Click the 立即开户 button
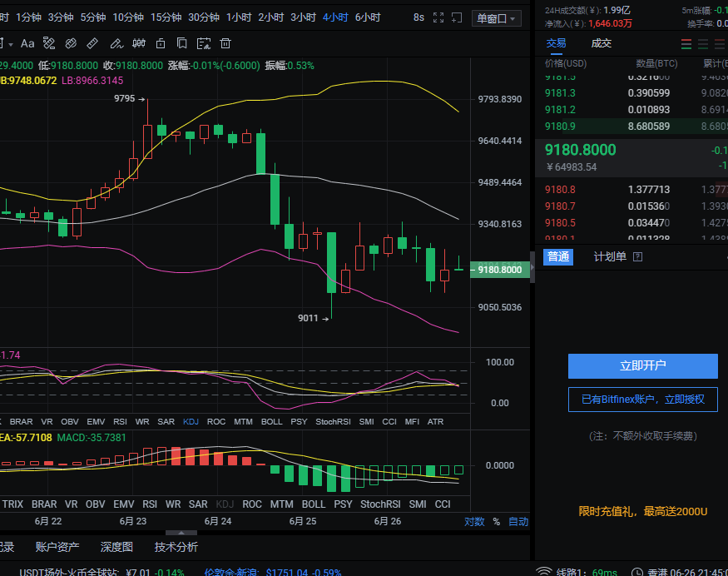The height and width of the screenshot is (576, 728). 642,365
